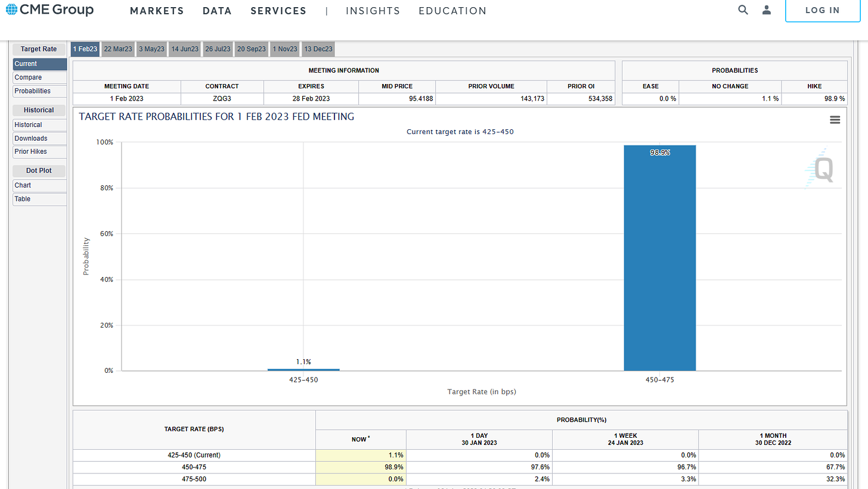This screenshot has height=489, width=868.
Task: Click the NO CHANGE 1.1 % cell
Action: [x=730, y=99]
